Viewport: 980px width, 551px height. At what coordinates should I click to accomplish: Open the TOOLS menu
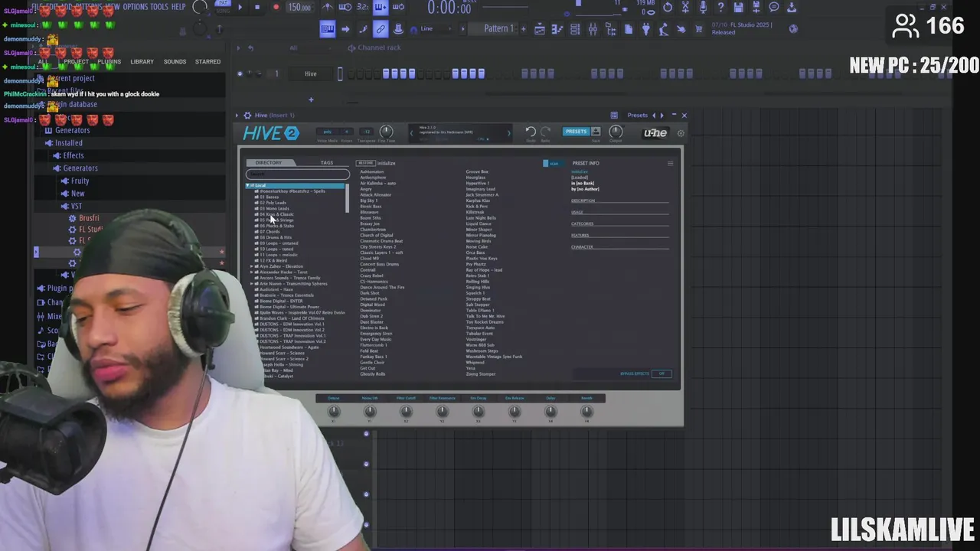(x=158, y=6)
